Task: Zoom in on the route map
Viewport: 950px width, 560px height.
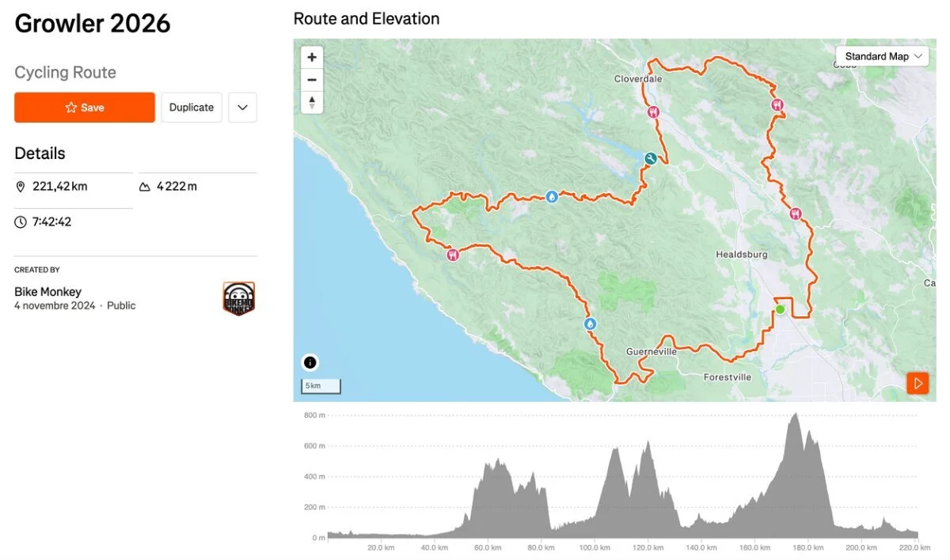Action: click(x=312, y=57)
